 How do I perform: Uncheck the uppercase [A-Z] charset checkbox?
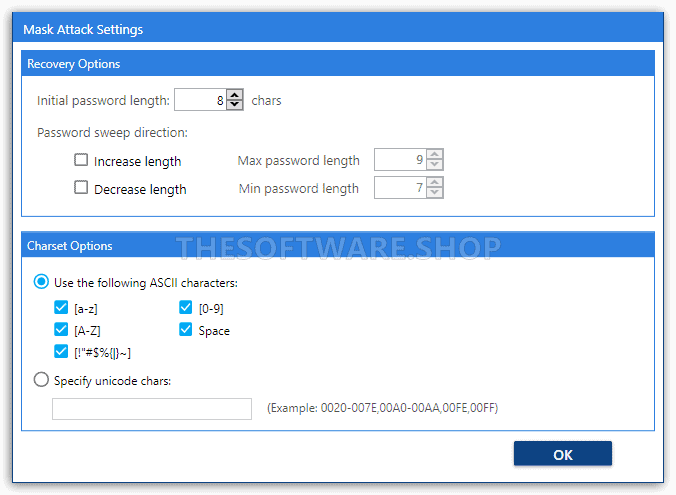(61, 329)
